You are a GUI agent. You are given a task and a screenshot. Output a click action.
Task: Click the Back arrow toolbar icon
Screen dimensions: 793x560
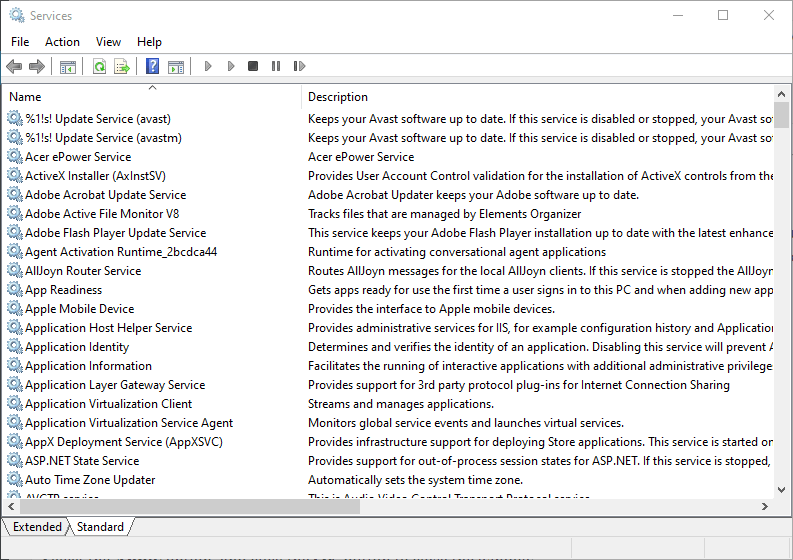click(x=14, y=66)
